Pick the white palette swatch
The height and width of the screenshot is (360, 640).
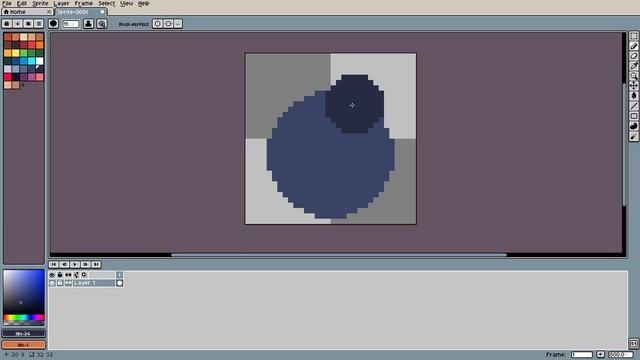39,61
